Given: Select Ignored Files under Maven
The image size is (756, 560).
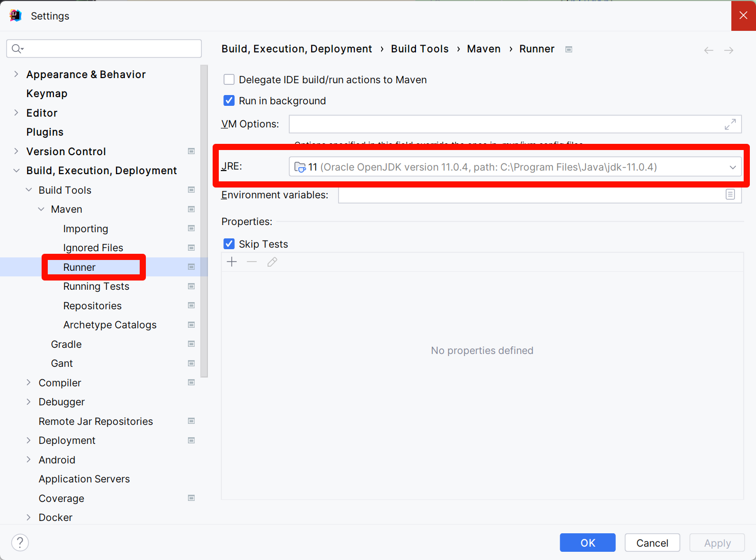Looking at the screenshot, I should pyautogui.click(x=93, y=248).
